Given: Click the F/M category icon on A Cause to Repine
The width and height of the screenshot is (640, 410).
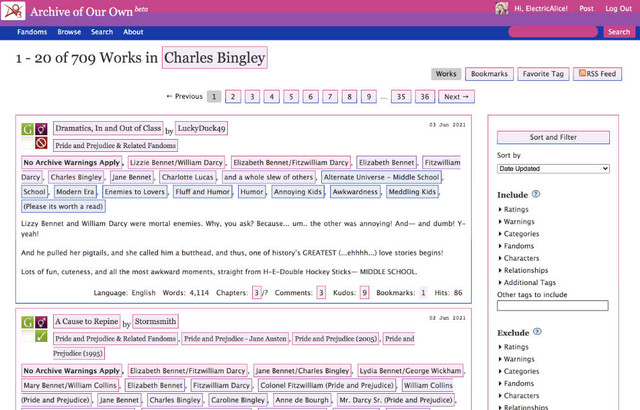Looking at the screenshot, I should 41,322.
